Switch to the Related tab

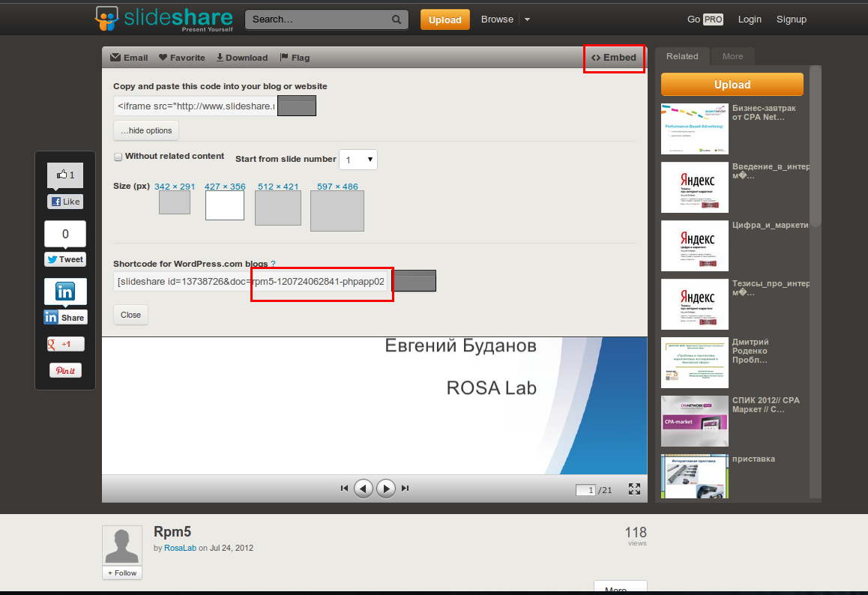[682, 56]
